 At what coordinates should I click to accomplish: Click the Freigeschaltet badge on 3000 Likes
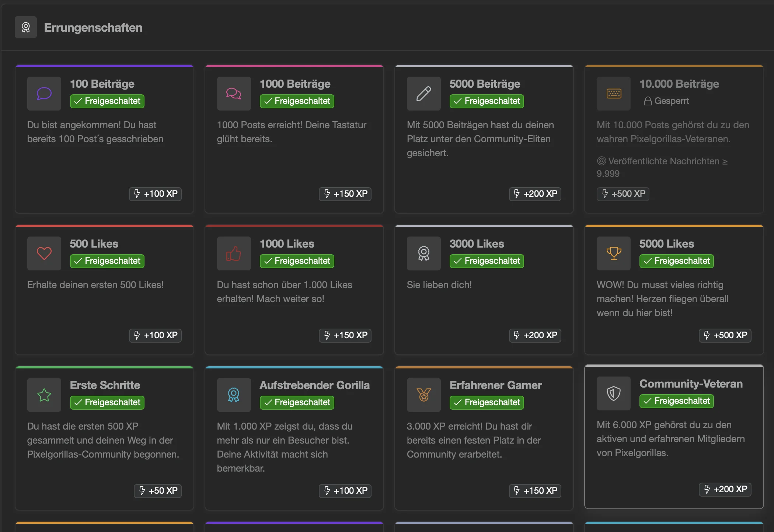coord(487,261)
